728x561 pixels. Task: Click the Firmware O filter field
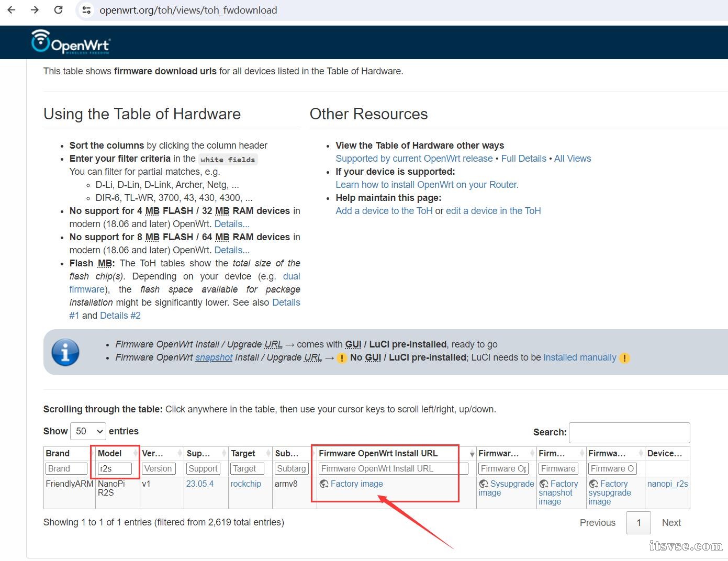point(612,469)
